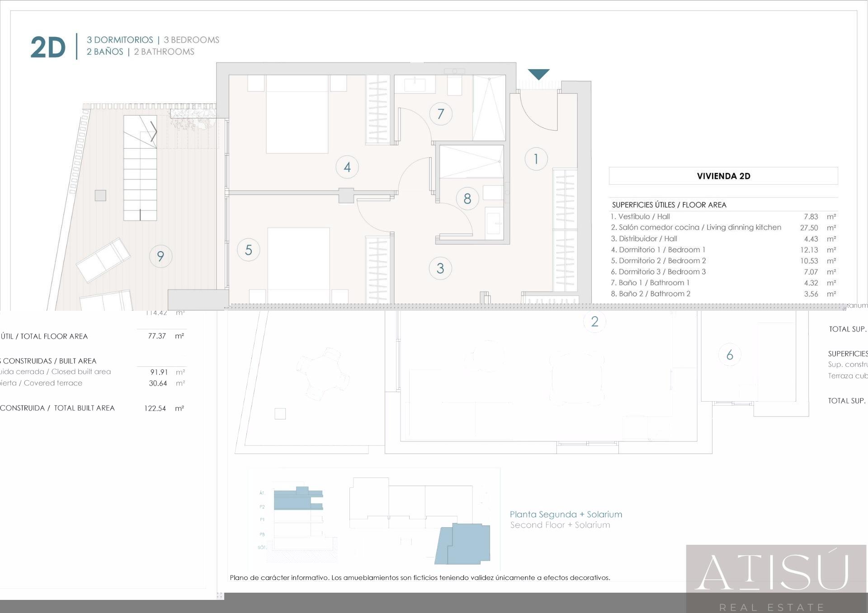Click the terrace staircase drawing
Viewport: 868px width, 613px height.
click(140, 168)
